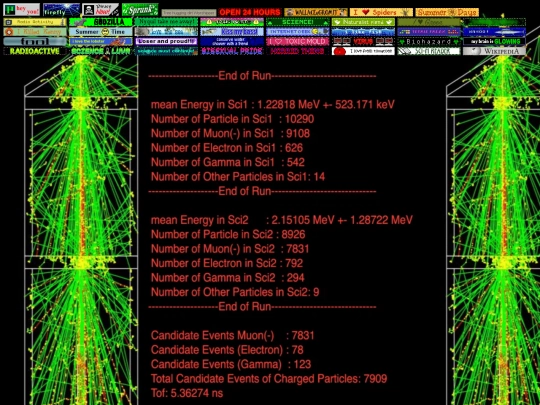Click the Biohazard badge
The width and height of the screenshot is (540, 405).
429,41
